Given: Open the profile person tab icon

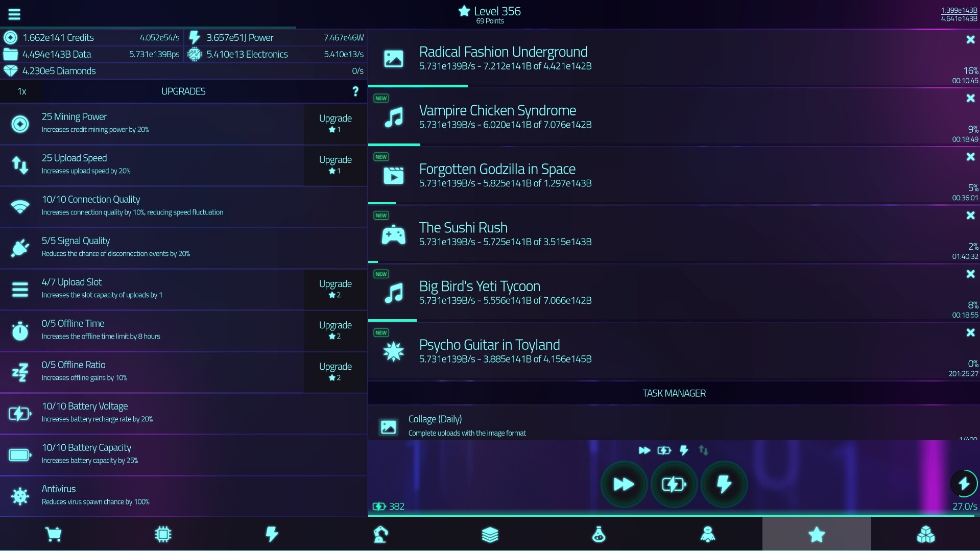Looking at the screenshot, I should pyautogui.click(x=707, y=534).
